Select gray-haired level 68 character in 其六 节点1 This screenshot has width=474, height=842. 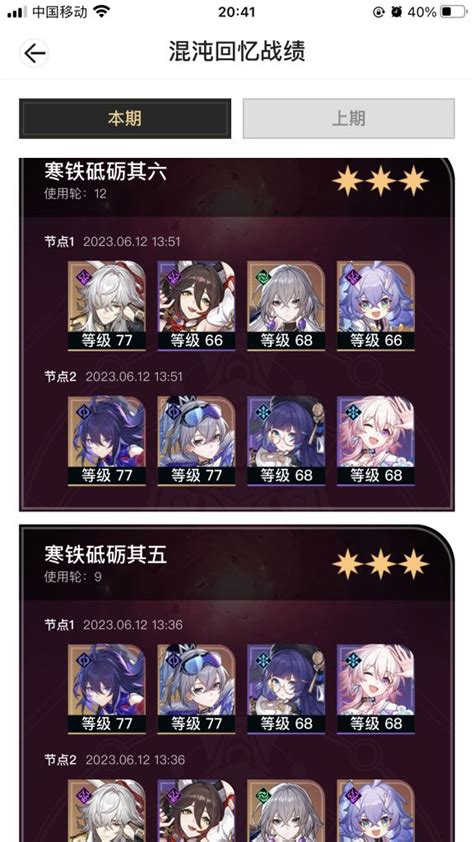286,306
